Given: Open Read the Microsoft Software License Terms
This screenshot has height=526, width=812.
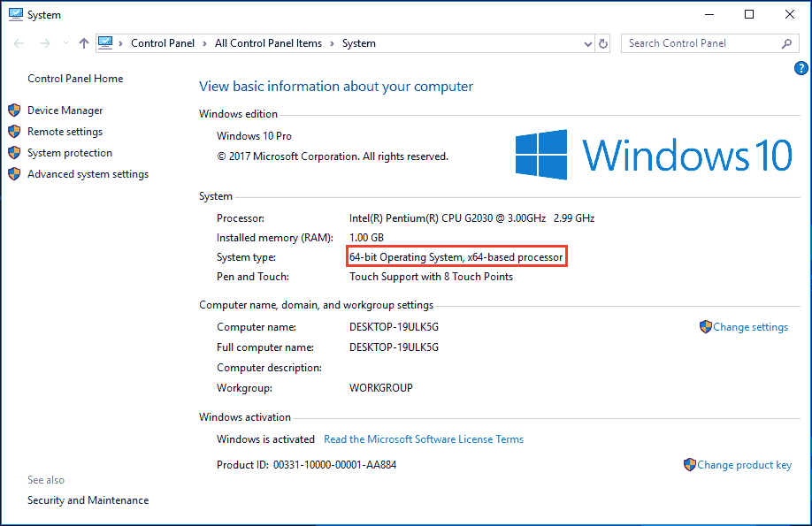Looking at the screenshot, I should pos(424,439).
